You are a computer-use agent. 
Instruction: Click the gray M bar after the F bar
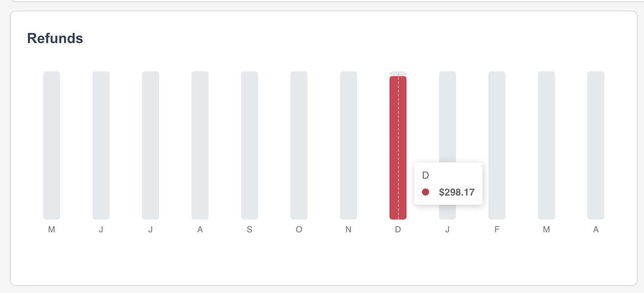click(546, 145)
